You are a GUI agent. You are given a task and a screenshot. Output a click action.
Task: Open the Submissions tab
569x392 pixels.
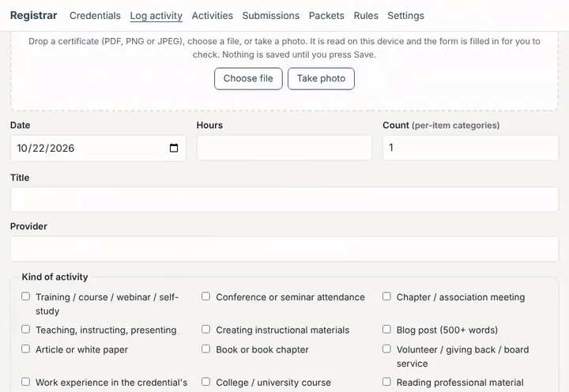pyautogui.click(x=271, y=16)
